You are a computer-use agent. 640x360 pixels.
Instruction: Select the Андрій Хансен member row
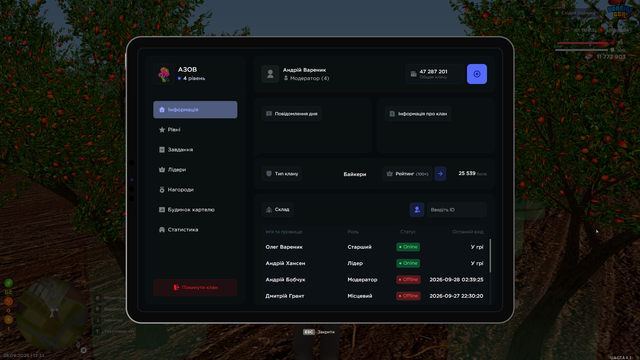[x=374, y=263]
